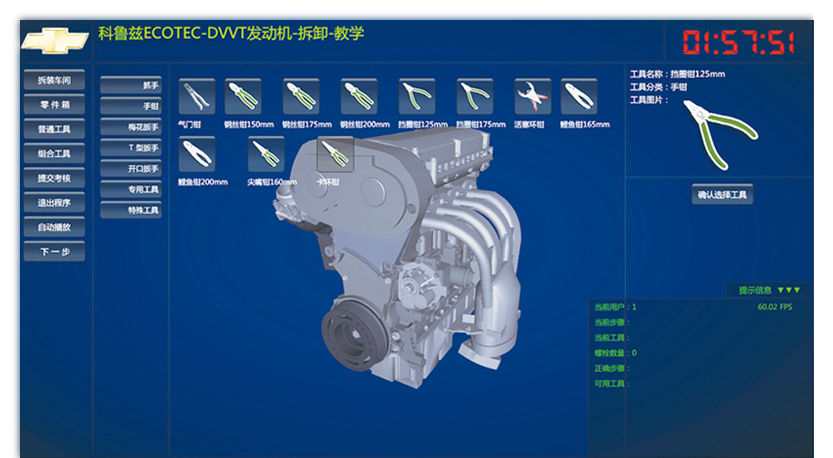Pick the 卡环钳 snap ring pliers icon
The height and width of the screenshot is (458, 833).
coord(335,154)
